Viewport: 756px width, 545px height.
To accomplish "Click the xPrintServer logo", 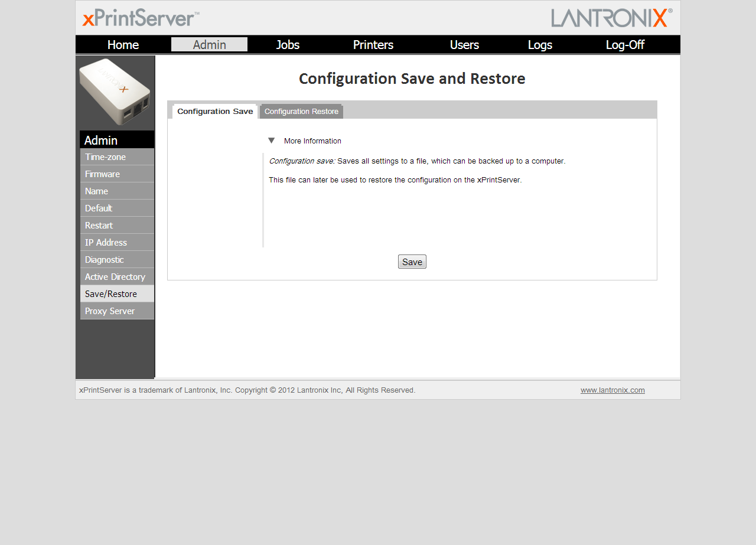I will (x=141, y=18).
